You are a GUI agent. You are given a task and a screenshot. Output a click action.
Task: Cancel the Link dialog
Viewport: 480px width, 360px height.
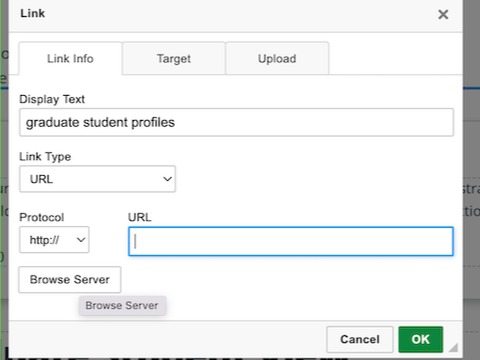click(360, 339)
